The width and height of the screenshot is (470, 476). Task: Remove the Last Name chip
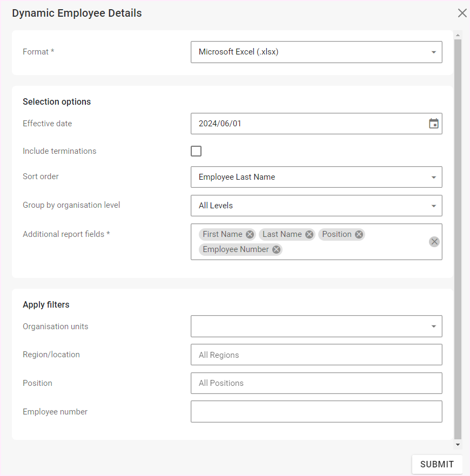(x=309, y=234)
